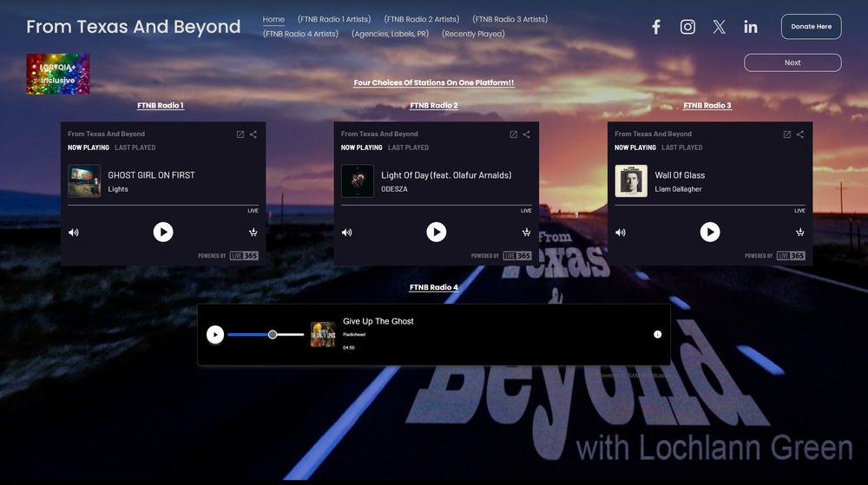868x485 pixels.
Task: Click Live365 logo on FTNB Radio 1 player
Action: pyautogui.click(x=244, y=256)
